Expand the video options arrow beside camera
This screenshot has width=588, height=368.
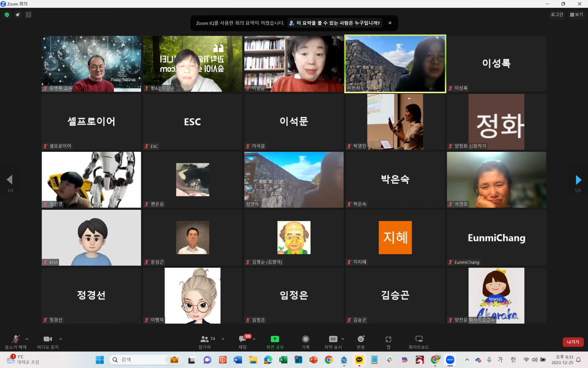click(x=61, y=339)
